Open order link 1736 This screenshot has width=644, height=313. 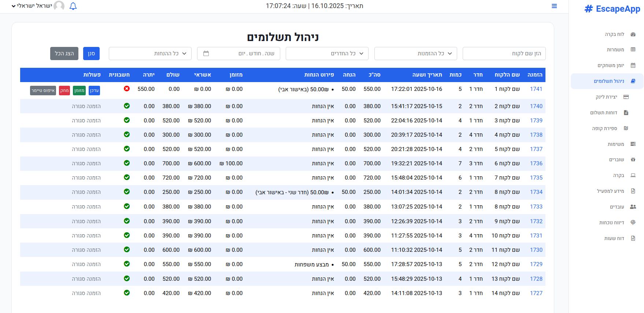(x=536, y=163)
